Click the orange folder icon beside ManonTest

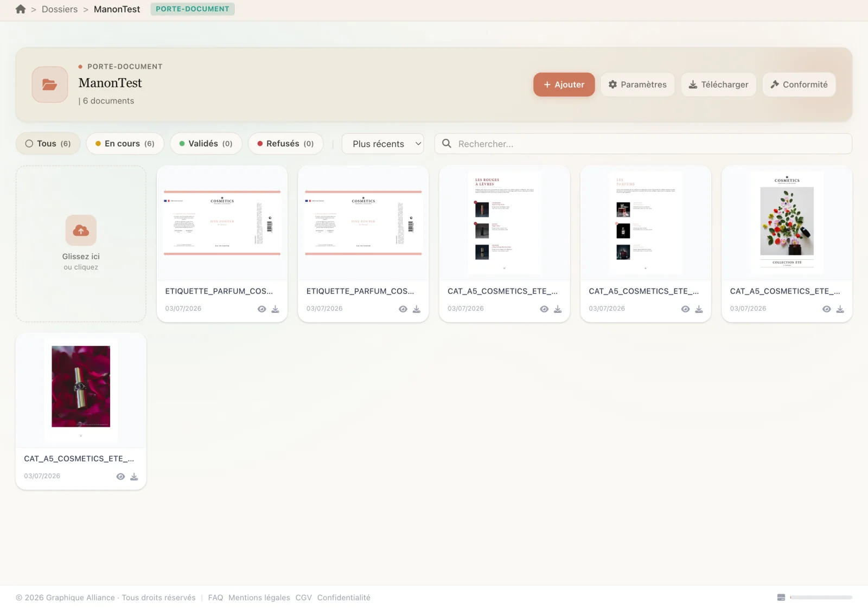[50, 85]
